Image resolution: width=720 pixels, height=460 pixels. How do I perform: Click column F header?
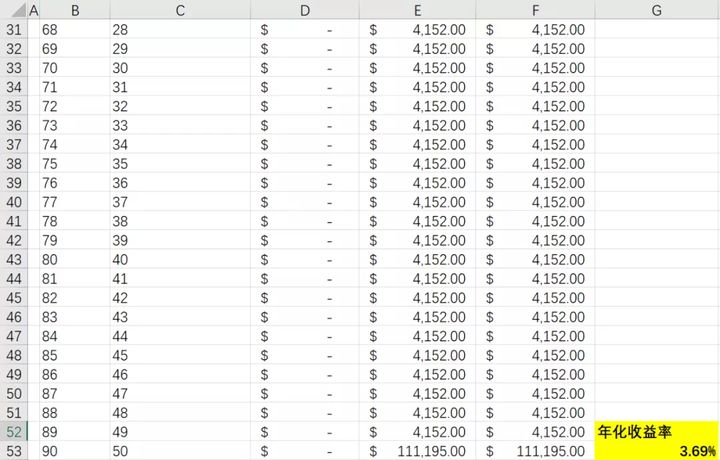coord(535,10)
